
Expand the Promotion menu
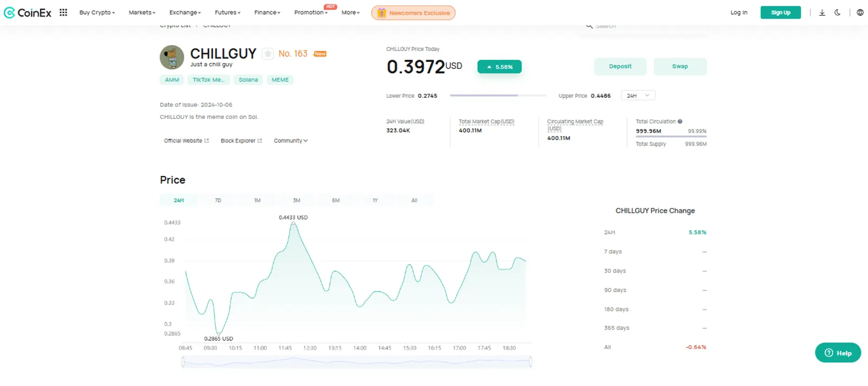pyautogui.click(x=311, y=12)
